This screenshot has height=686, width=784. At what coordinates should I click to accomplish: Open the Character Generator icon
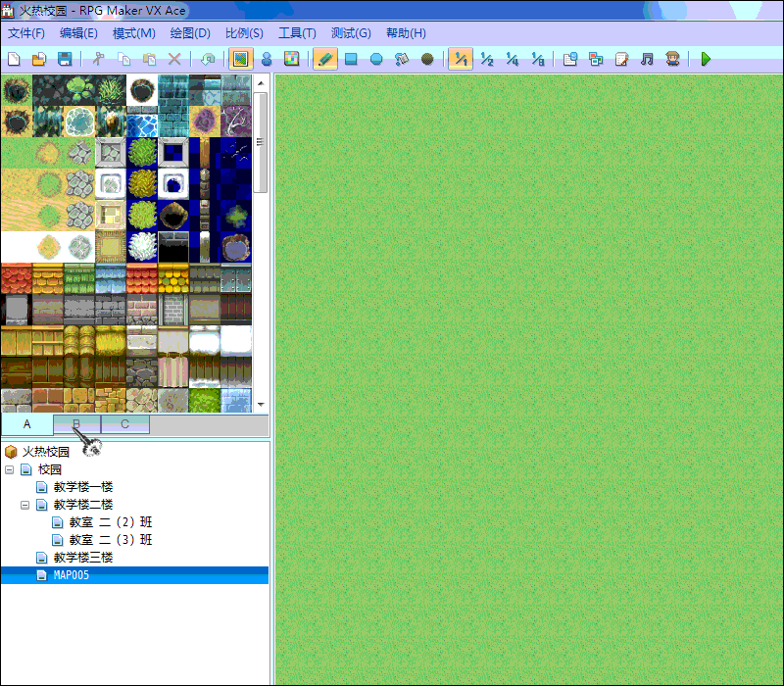coord(672,59)
